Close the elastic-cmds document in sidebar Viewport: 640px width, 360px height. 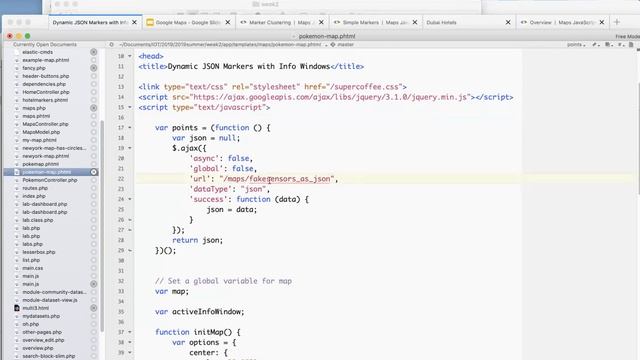(x=93, y=52)
